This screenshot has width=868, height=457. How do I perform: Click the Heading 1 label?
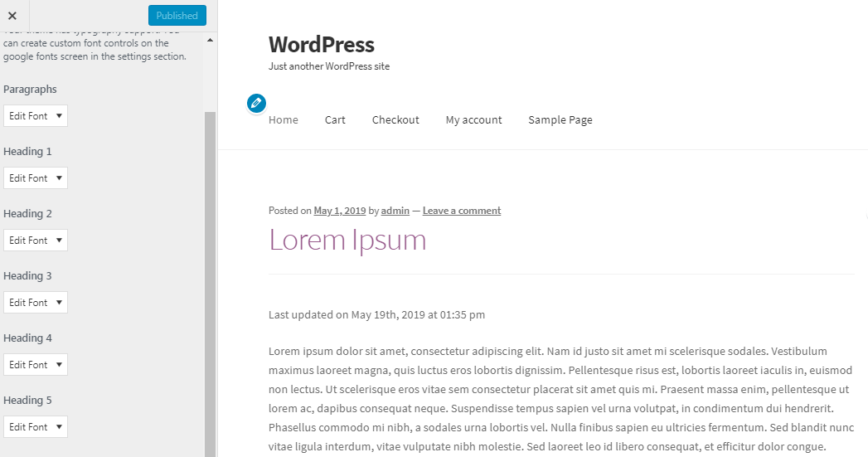coord(27,151)
